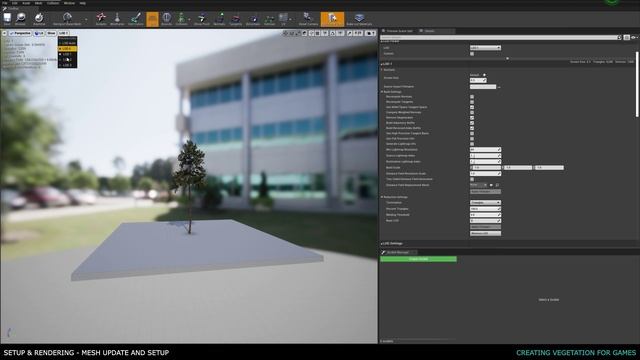The image size is (640, 360).
Task: Toggle Use MikkTSpace Tangent Space checkbox
Action: pyautogui.click(x=472, y=107)
